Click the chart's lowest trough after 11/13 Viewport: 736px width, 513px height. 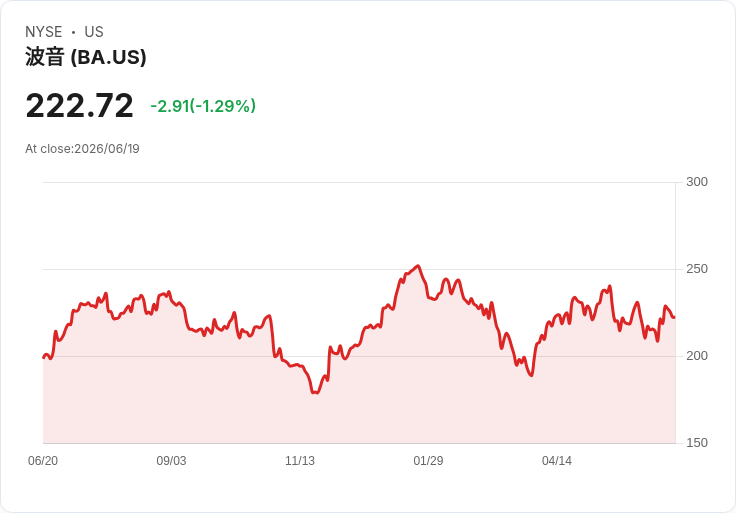(315, 392)
